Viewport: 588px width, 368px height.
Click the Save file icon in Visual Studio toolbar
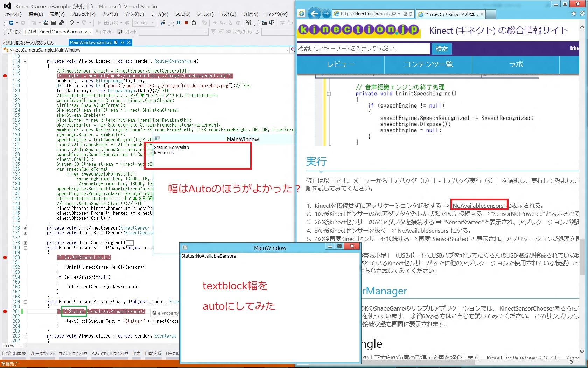click(x=54, y=23)
